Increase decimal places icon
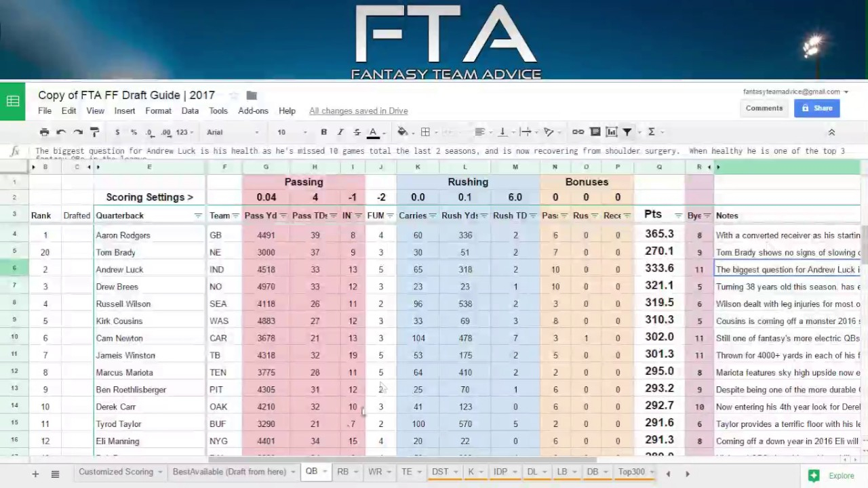Viewport: 868px width, 488px height. (166, 132)
